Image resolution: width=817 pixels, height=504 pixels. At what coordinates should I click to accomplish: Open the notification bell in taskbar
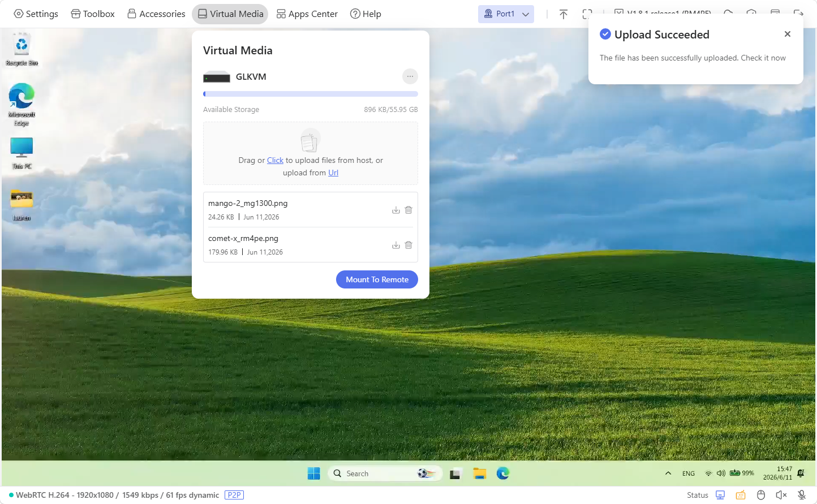pos(801,473)
